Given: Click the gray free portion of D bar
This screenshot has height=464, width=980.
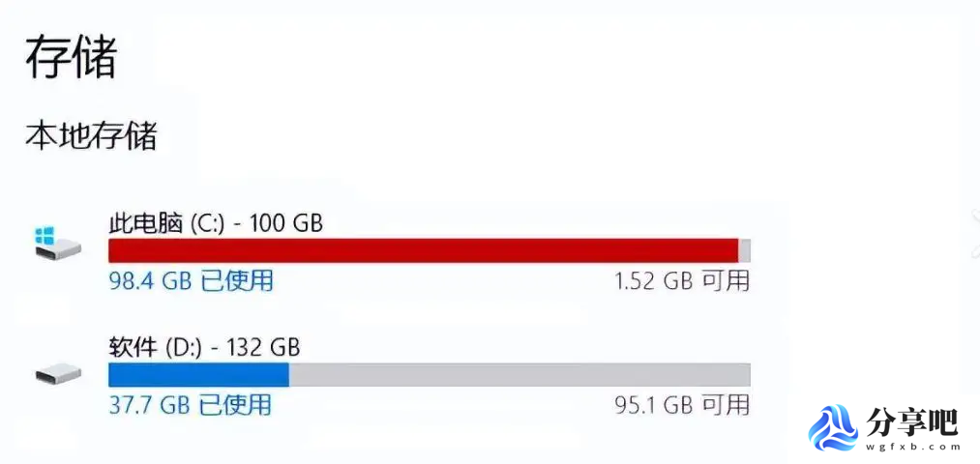Looking at the screenshot, I should pos(520,375).
